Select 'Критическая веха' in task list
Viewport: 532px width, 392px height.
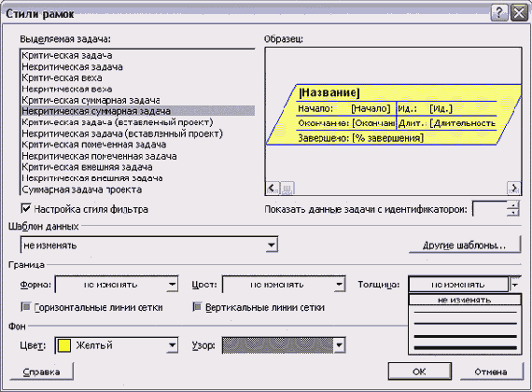pyautogui.click(x=62, y=77)
